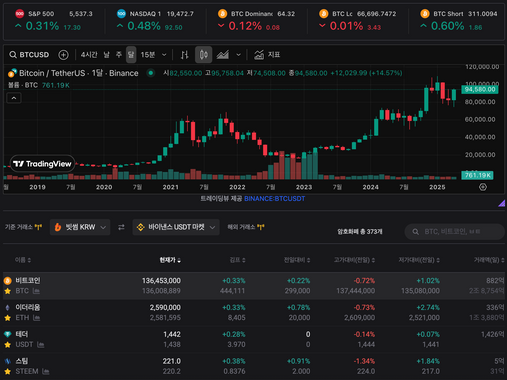The width and height of the screenshot is (507, 380).
Task: Select the bar chart style icon
Action: [x=185, y=55]
